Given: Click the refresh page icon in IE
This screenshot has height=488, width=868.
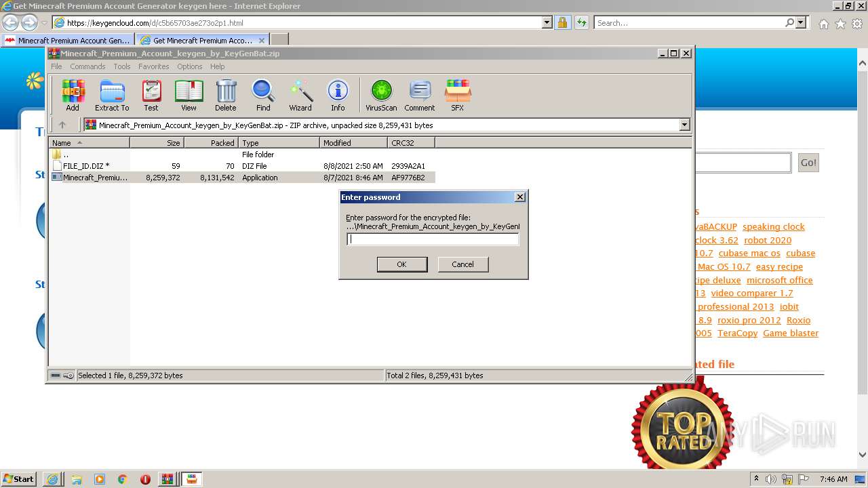Looking at the screenshot, I should tap(581, 23).
